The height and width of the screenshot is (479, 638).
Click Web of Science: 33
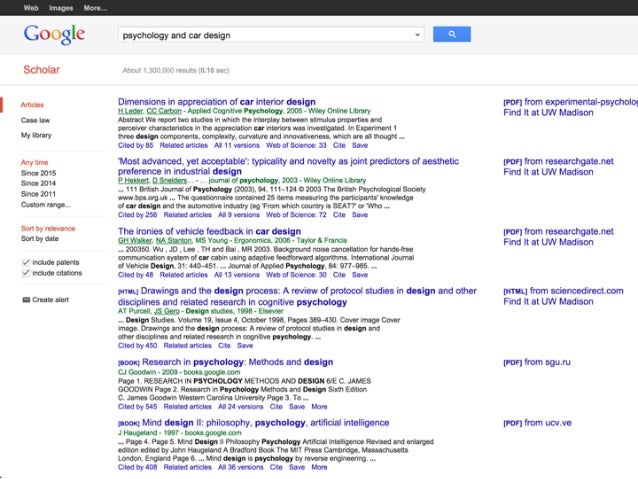[296, 145]
